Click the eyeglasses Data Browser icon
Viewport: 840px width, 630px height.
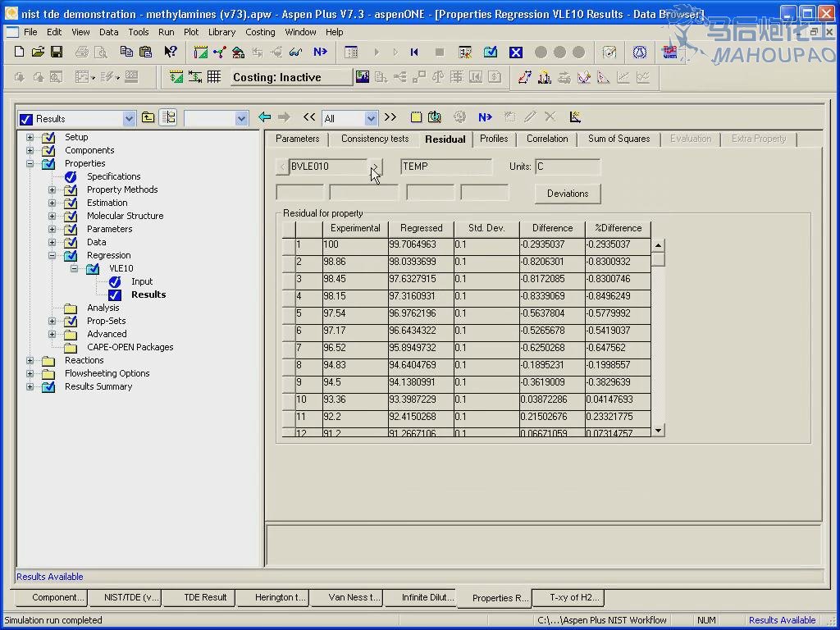coord(295,52)
